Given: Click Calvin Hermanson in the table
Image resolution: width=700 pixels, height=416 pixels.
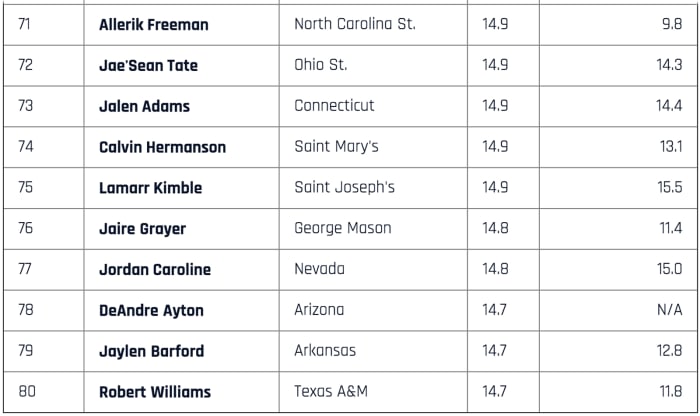Looking at the screenshot, I should [162, 147].
